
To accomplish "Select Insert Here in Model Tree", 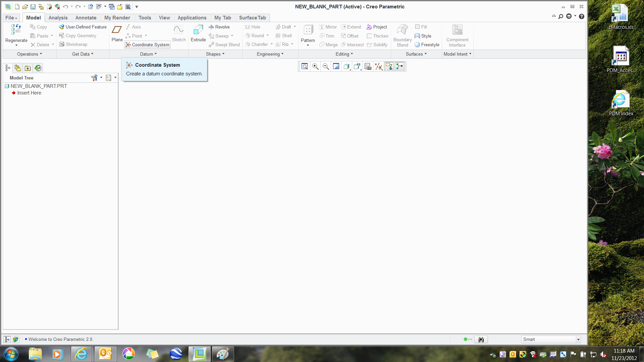I will click(26, 93).
